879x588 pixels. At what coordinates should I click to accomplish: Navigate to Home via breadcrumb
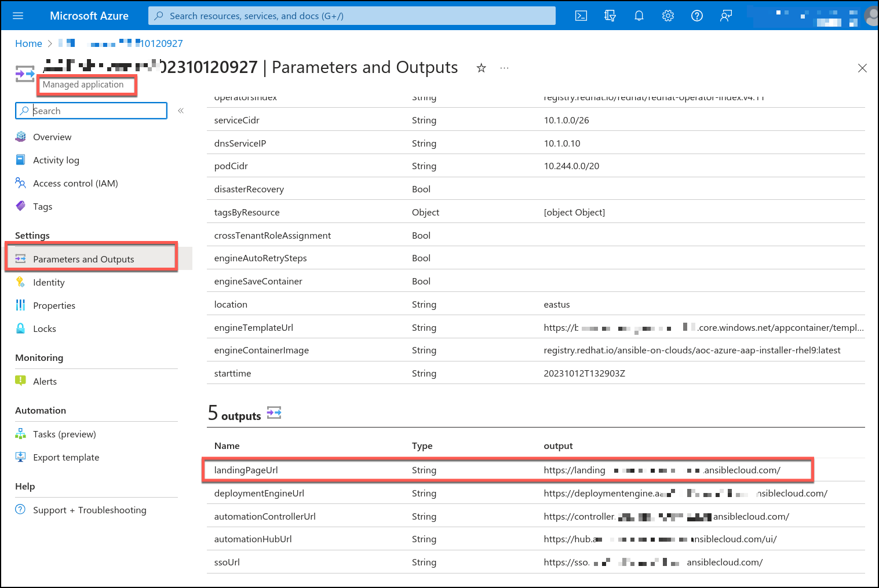(x=28, y=43)
